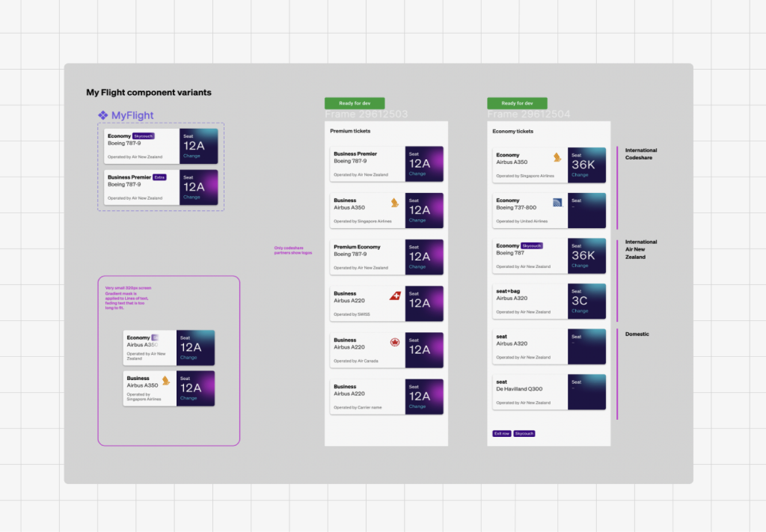Viewport: 766px width, 532px height.
Task: Click the Domestic label
Action: pyautogui.click(x=637, y=334)
